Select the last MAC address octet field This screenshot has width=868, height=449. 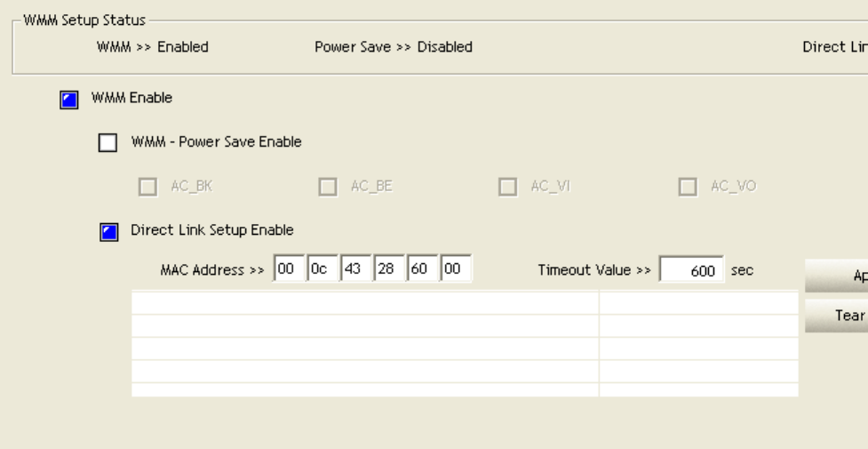454,270
